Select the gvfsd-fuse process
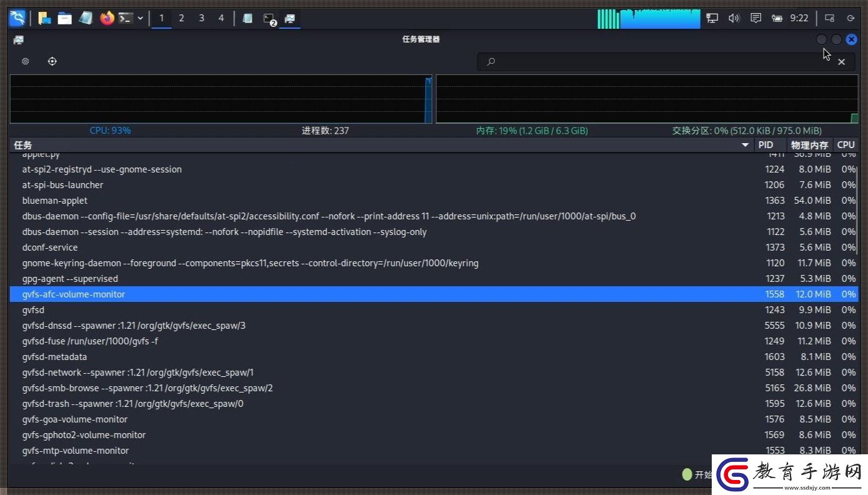Screen dimensions: 868x495 [434, 341]
